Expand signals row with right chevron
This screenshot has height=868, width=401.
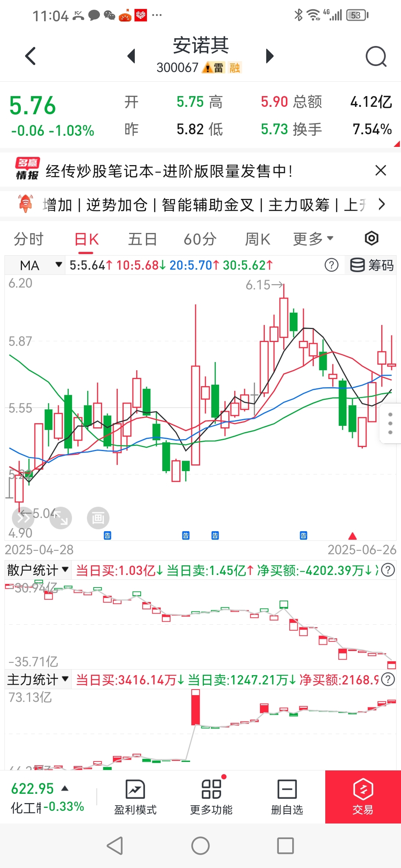pos(382,204)
